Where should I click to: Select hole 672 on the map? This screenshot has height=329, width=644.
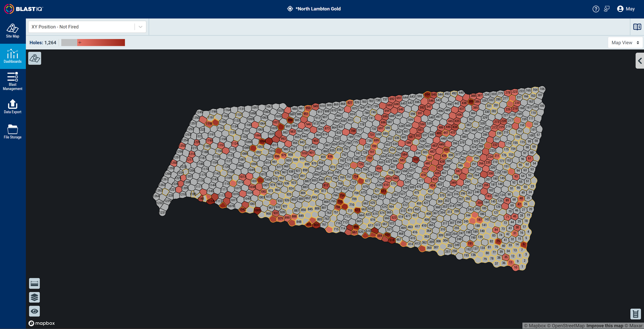click(x=357, y=210)
